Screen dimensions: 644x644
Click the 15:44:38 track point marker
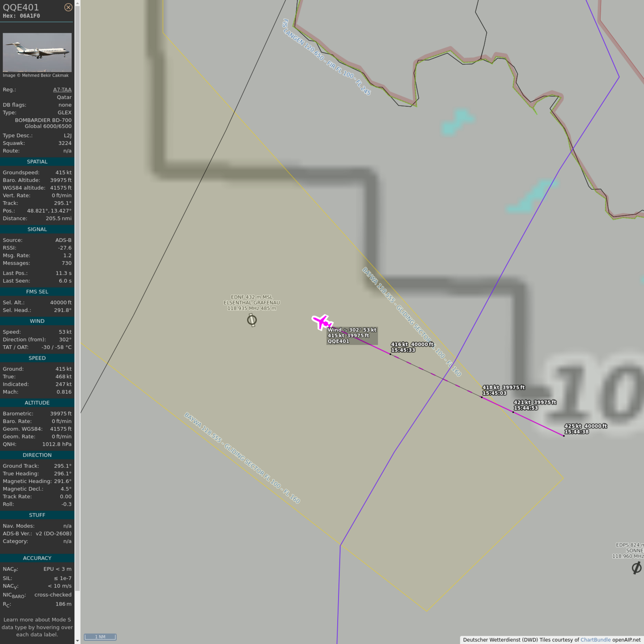[x=564, y=436]
